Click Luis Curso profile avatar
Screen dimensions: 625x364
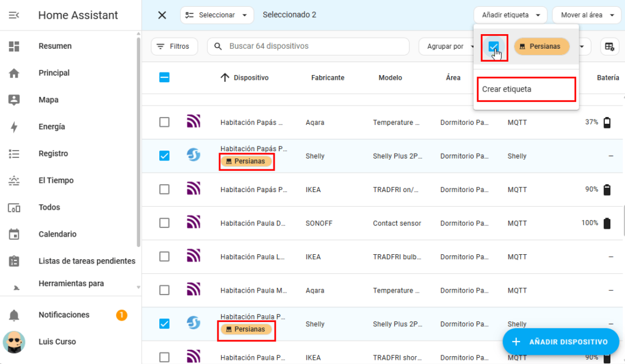pyautogui.click(x=14, y=342)
